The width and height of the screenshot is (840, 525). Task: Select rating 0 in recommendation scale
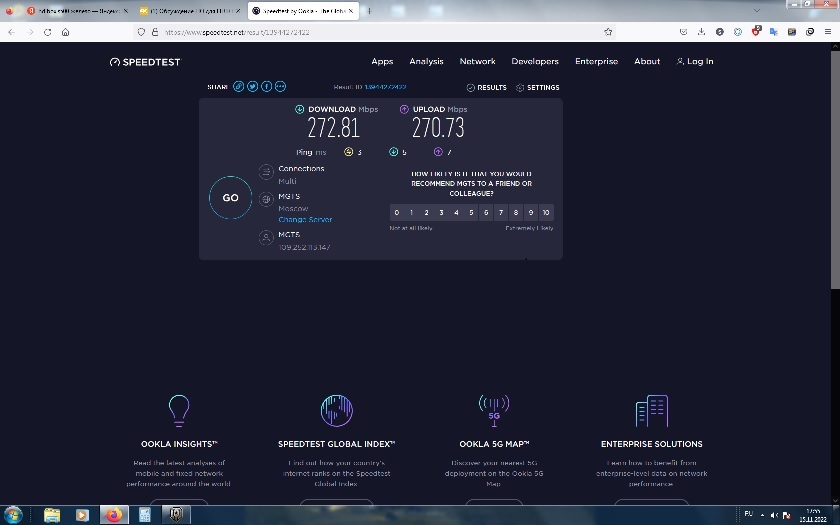coord(396,212)
